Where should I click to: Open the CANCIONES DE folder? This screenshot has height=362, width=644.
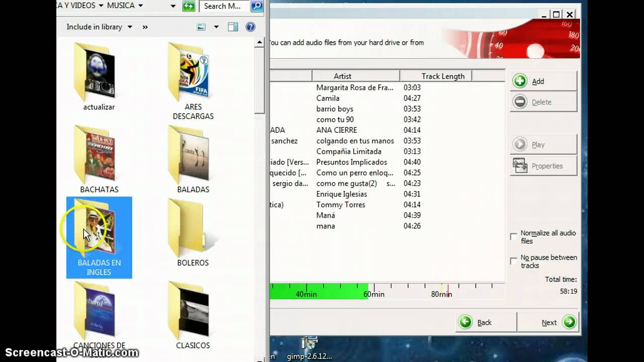[99, 316]
